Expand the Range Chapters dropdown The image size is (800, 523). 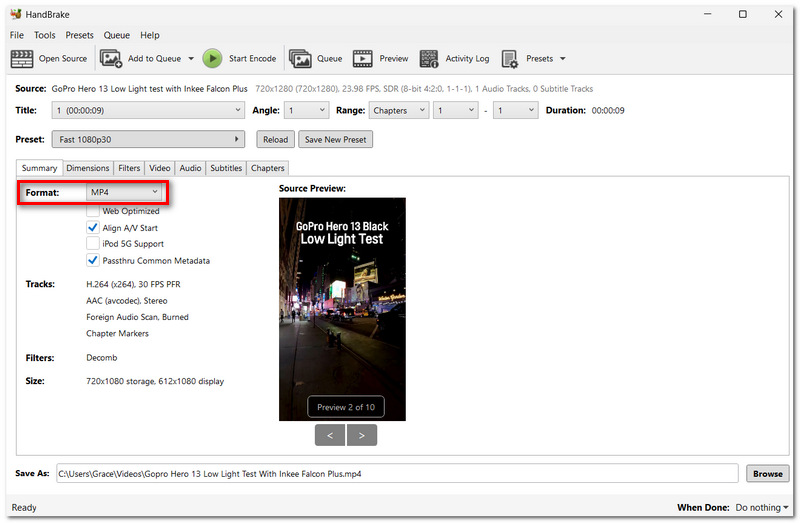point(399,110)
